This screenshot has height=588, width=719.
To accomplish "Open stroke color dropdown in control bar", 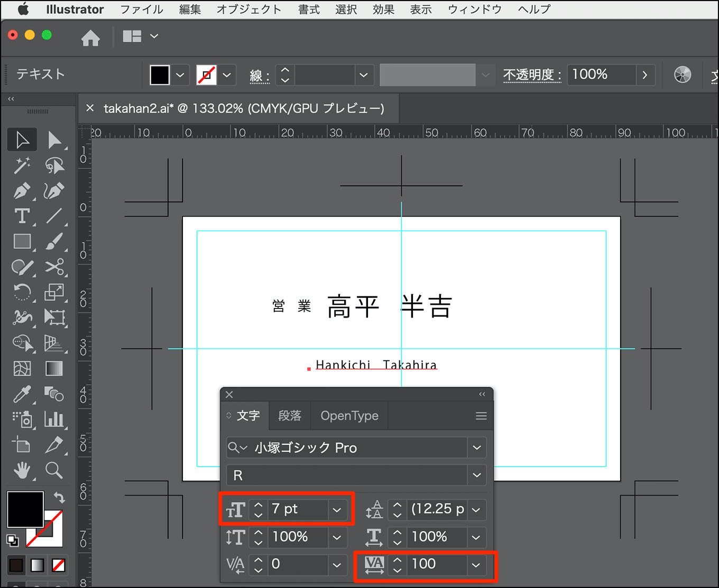I will pos(227,75).
